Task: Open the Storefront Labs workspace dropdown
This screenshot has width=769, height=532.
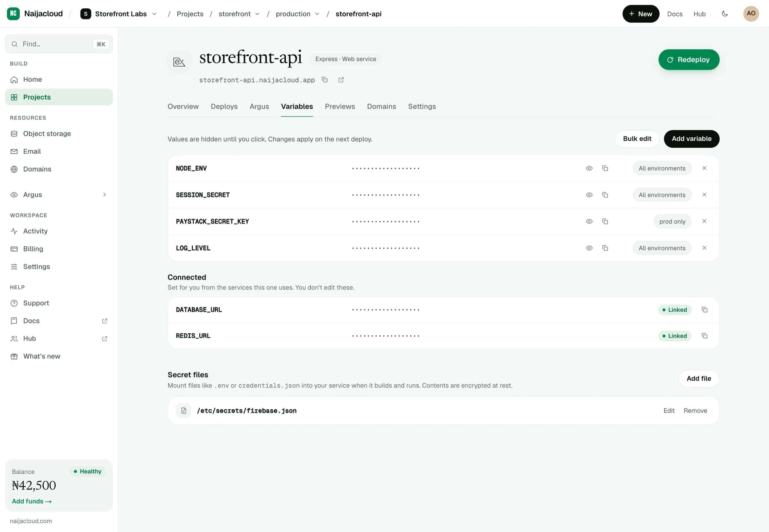Action: (119, 14)
